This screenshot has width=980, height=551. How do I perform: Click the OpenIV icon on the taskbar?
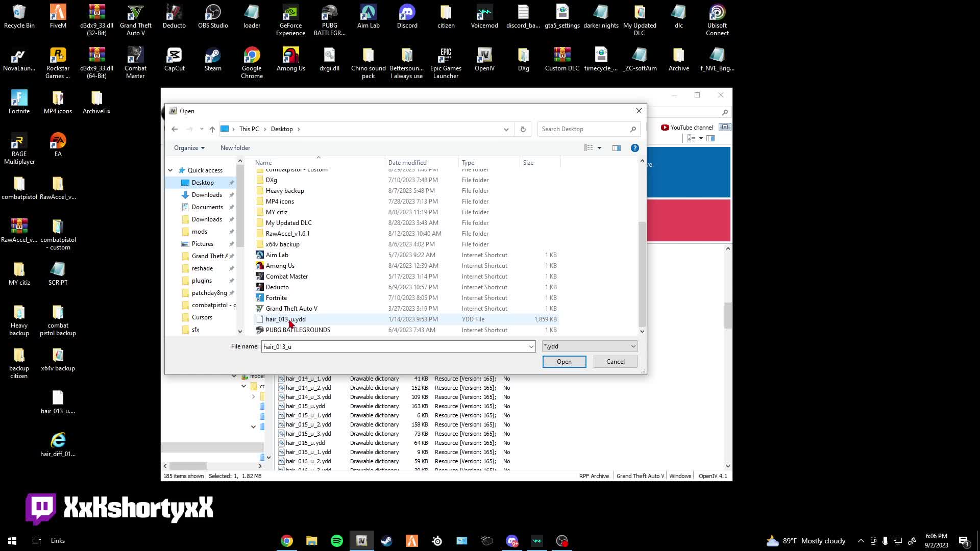tap(362, 541)
